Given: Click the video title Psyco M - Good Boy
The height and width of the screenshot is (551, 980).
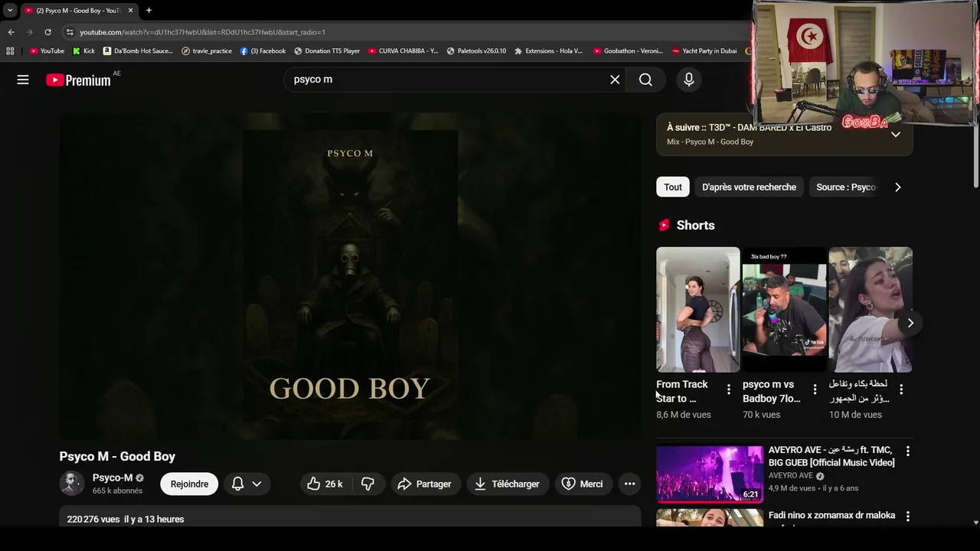Looking at the screenshot, I should click(117, 456).
